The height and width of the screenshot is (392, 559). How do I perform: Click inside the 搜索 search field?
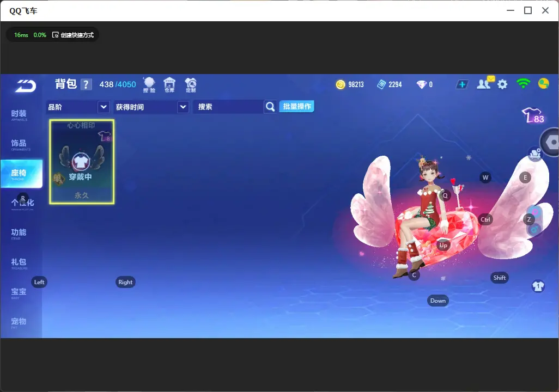click(x=228, y=107)
